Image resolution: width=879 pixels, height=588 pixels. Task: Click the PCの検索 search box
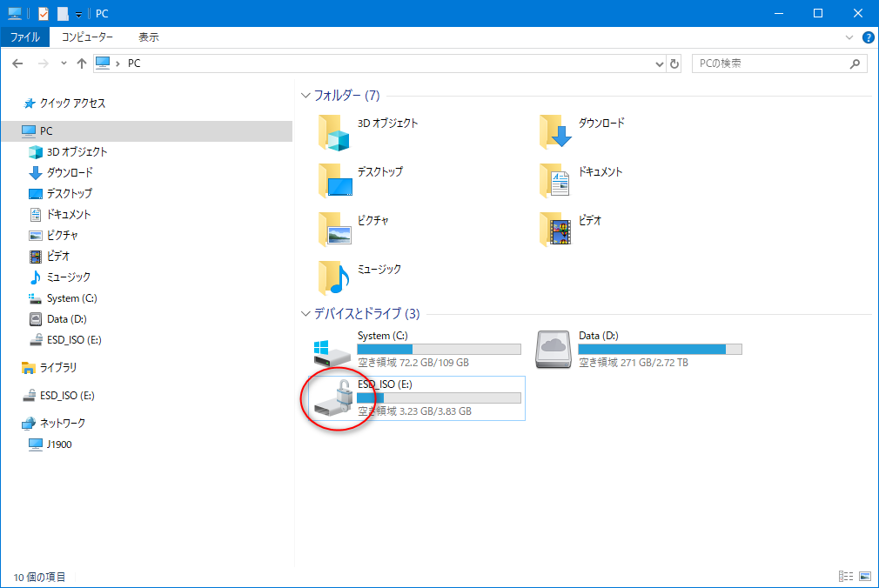[x=770, y=63]
